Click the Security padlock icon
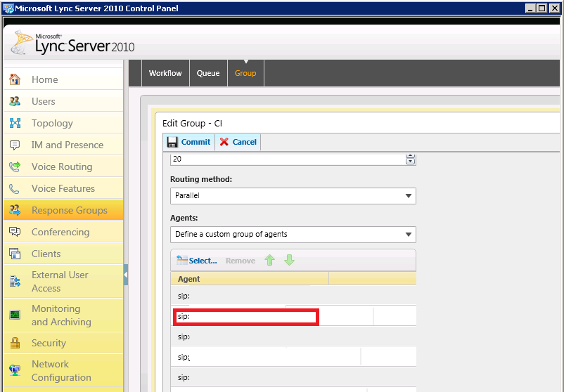564x392 pixels. [15, 343]
